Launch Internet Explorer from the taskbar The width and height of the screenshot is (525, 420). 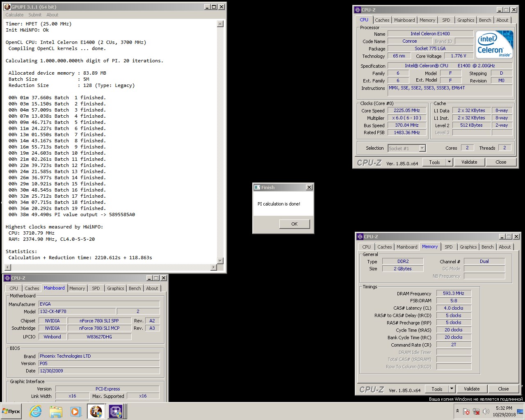coord(36,411)
